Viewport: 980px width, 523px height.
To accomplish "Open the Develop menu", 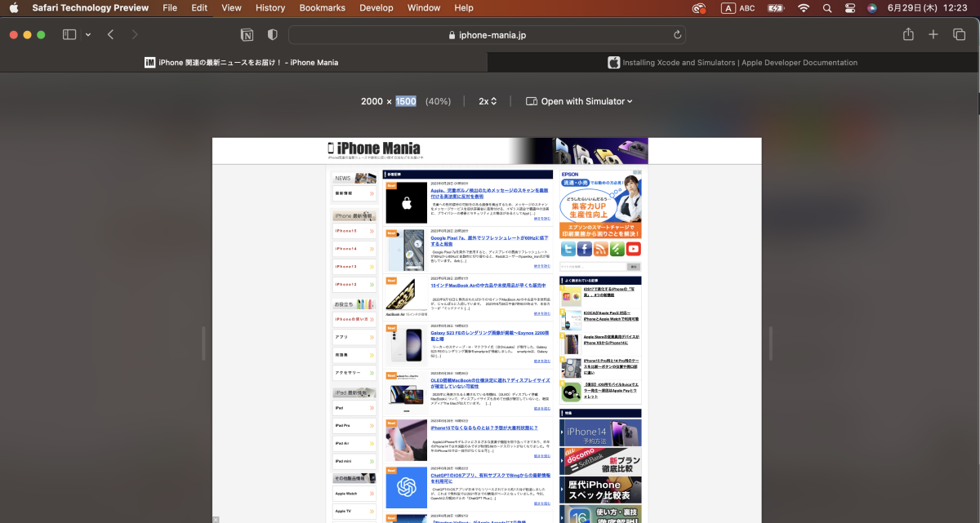I will pos(376,8).
